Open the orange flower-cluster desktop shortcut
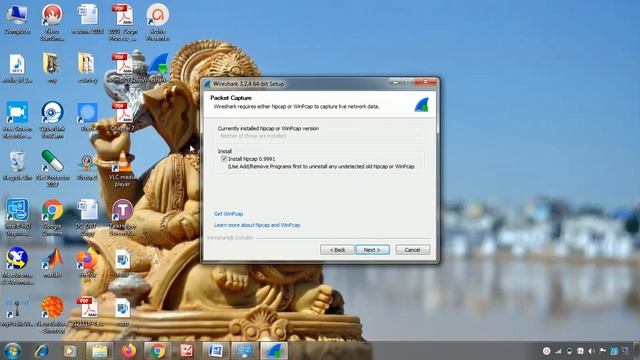 (52, 315)
